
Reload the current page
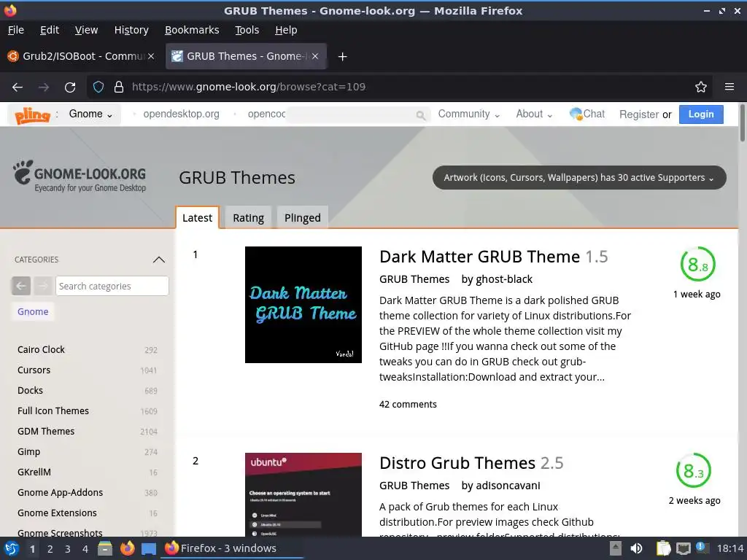[70, 87]
